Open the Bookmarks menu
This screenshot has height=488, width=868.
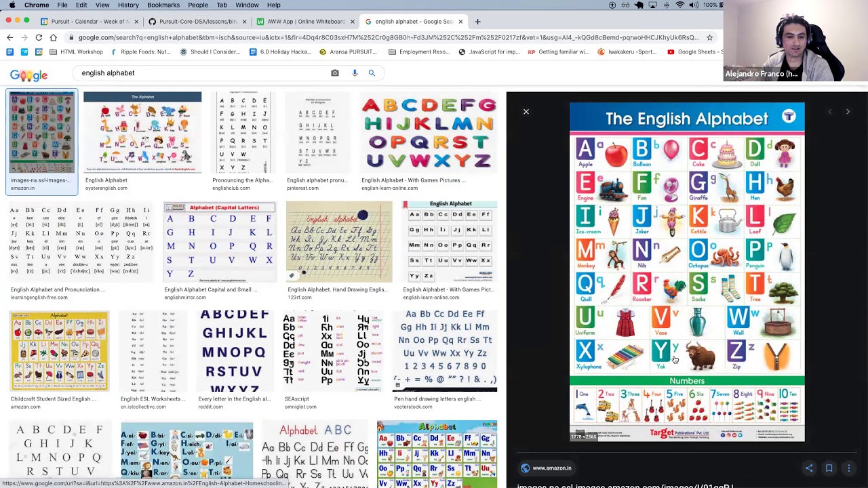(x=163, y=5)
